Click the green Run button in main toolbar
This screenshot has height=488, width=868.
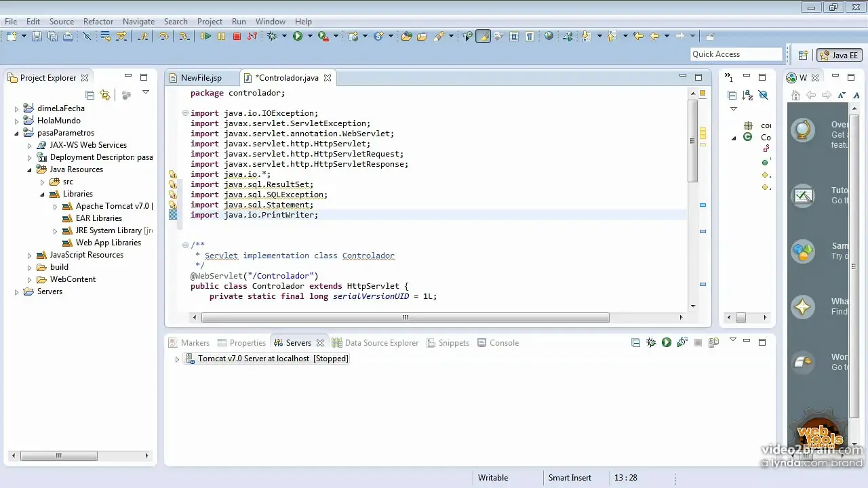(298, 37)
